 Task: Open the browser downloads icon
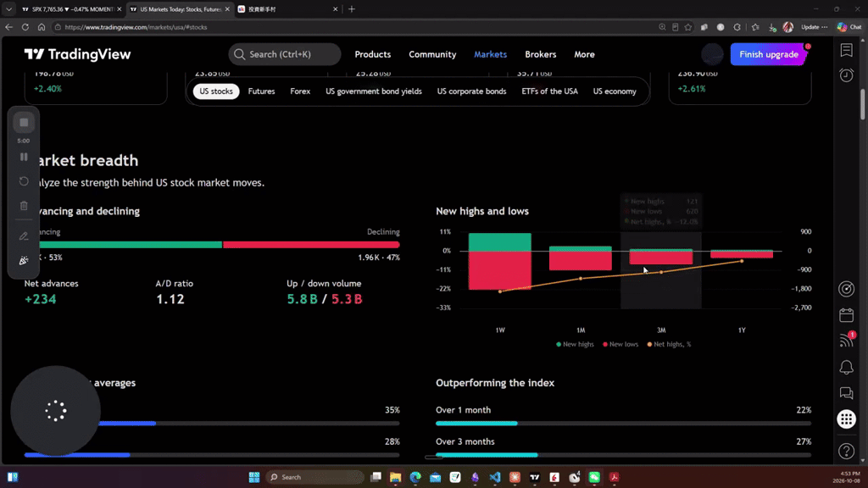coord(772,27)
